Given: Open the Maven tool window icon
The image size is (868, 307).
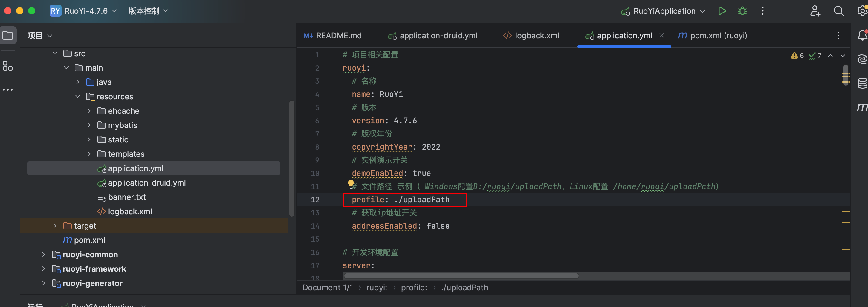Looking at the screenshot, I should tap(862, 107).
